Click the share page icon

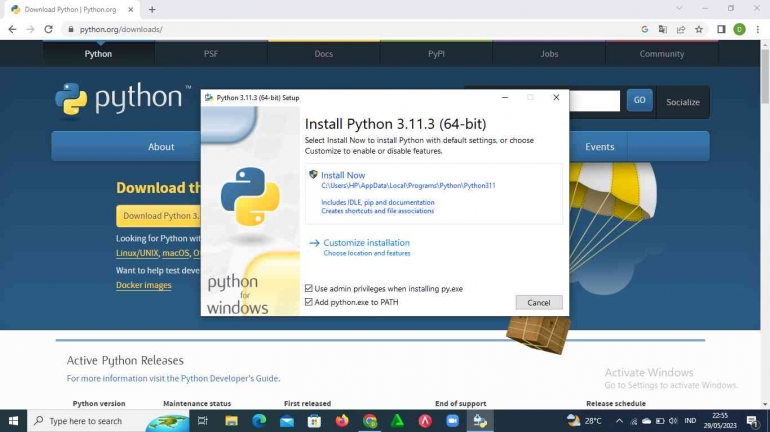coord(681,29)
